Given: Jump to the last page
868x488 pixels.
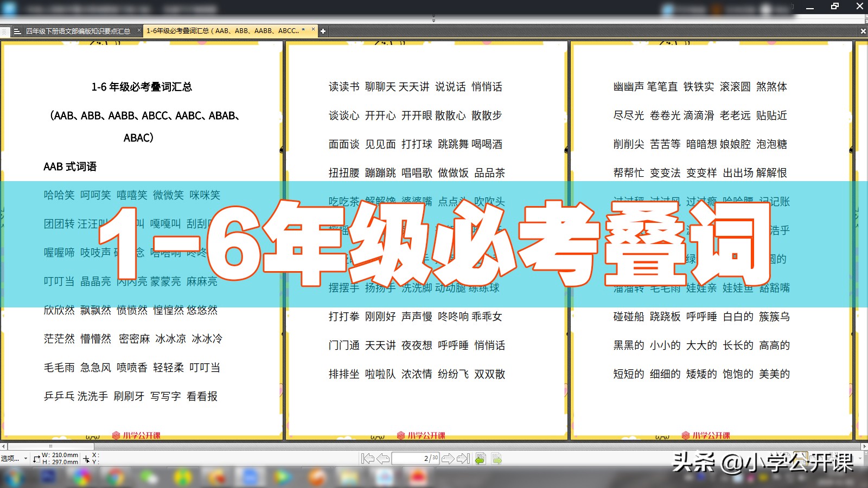Looking at the screenshot, I should point(463,459).
